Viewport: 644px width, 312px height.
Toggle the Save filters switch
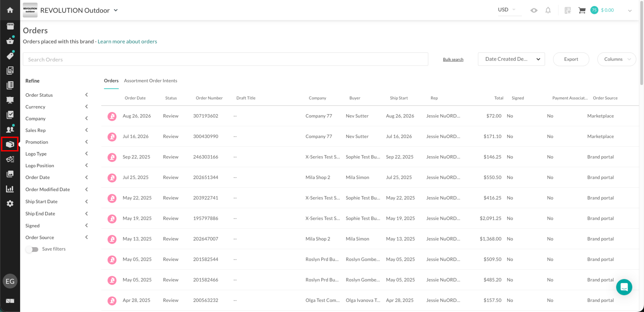(x=32, y=249)
